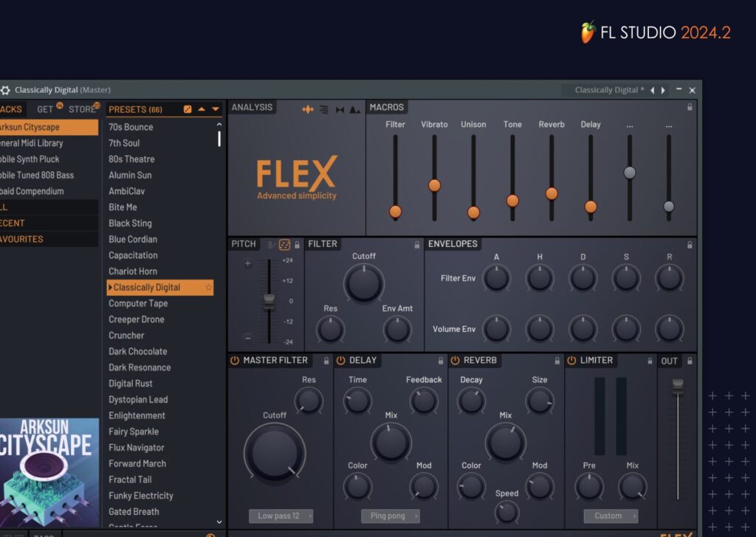Go to next preset using title bar right arrow
The image size is (756, 537).
coord(664,90)
